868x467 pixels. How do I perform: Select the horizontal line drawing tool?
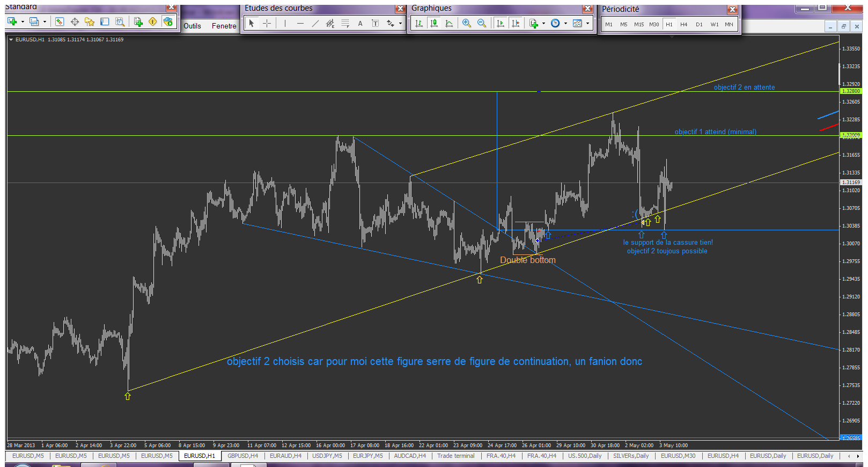click(300, 23)
